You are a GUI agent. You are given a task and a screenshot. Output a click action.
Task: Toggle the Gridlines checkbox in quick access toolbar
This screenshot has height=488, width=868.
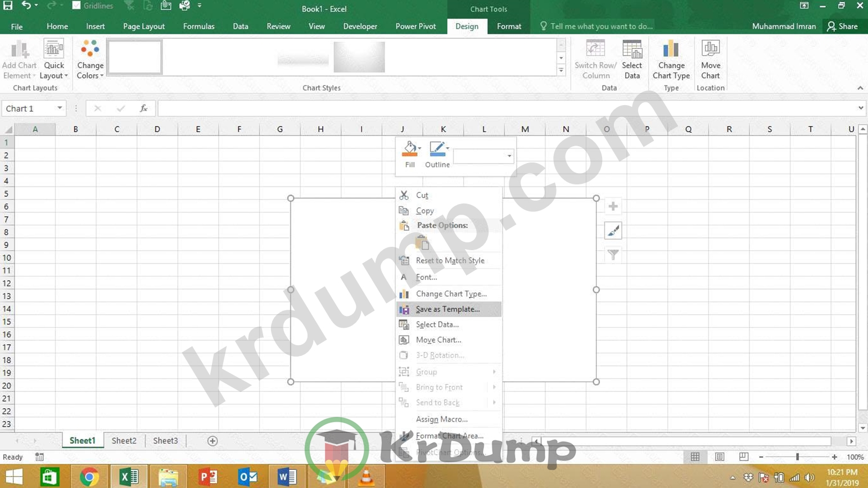[x=76, y=6]
